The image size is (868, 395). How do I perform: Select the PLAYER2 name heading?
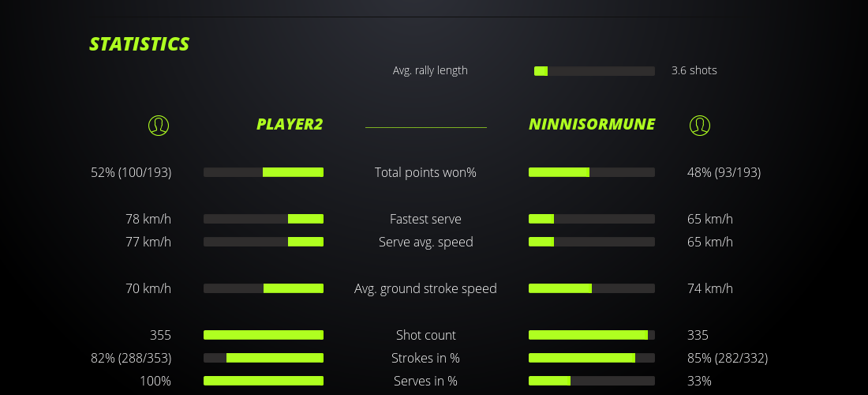(x=290, y=124)
